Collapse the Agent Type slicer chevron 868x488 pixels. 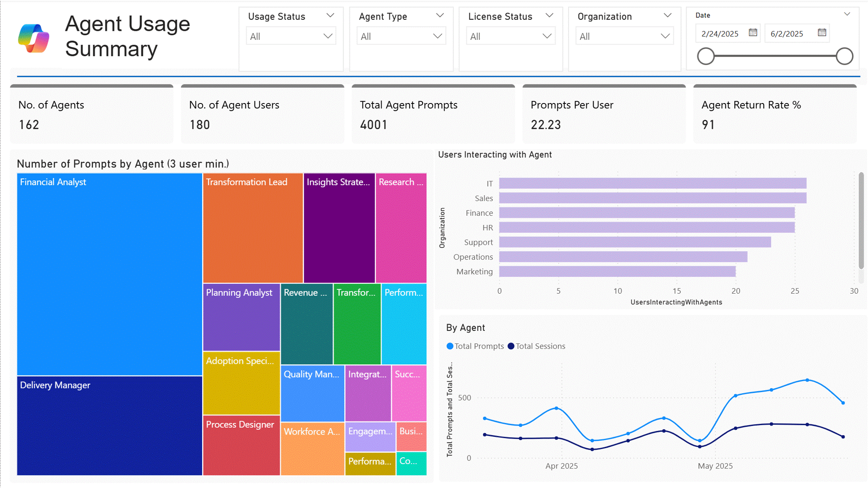[x=439, y=15]
